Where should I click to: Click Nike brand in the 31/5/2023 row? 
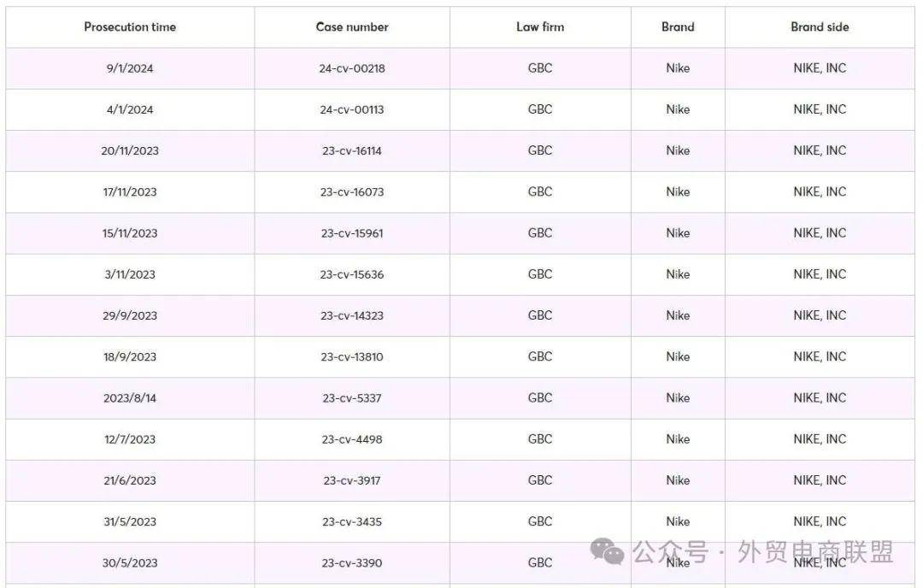tap(678, 521)
